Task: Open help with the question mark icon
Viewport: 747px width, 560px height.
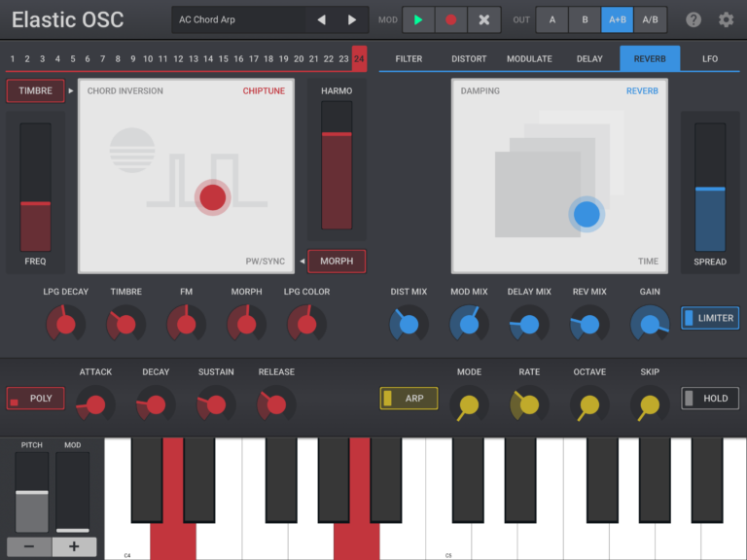Action: point(694,19)
